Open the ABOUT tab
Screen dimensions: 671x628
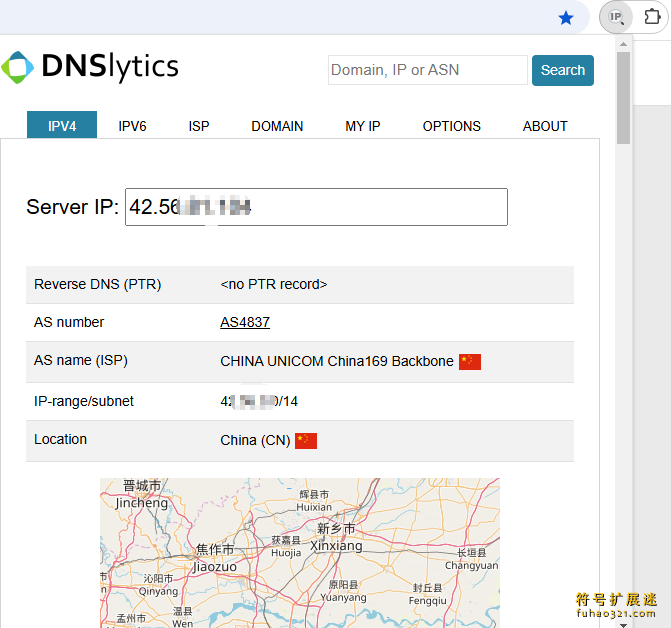pyautogui.click(x=545, y=126)
